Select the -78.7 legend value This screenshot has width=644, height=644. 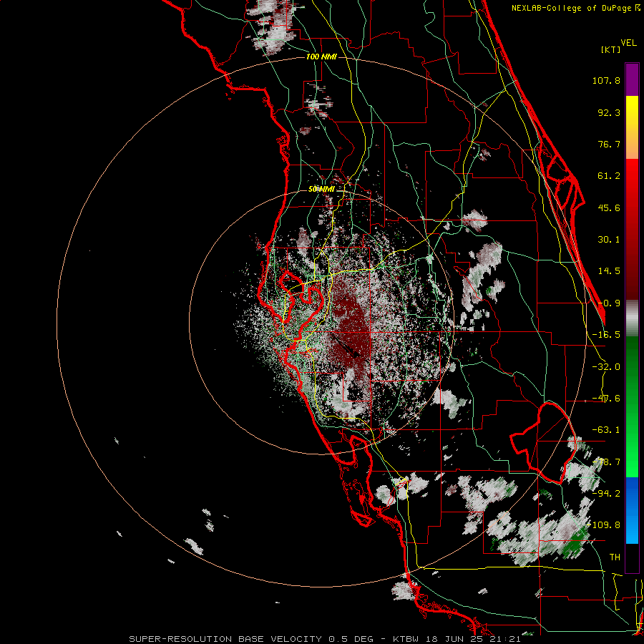606,462
